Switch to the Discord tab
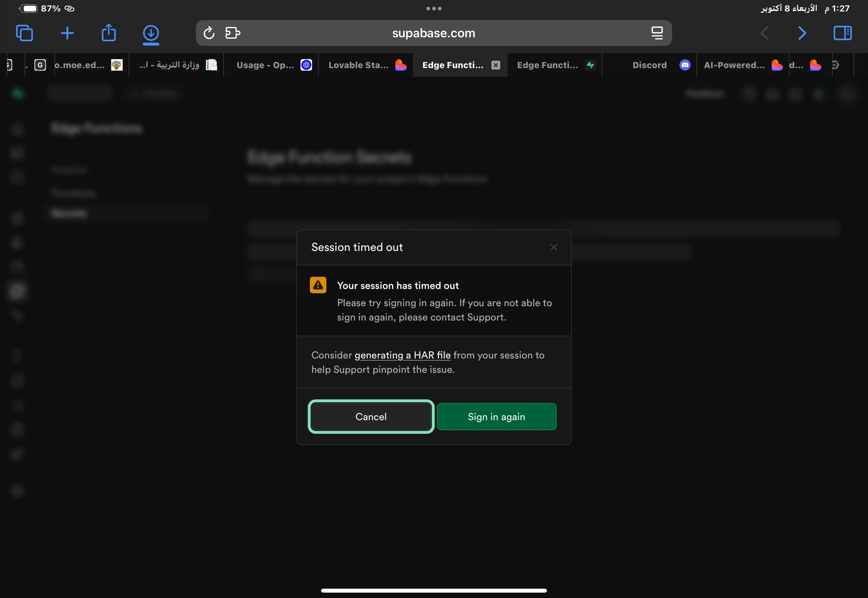Viewport: 868px width, 598px height. click(650, 65)
